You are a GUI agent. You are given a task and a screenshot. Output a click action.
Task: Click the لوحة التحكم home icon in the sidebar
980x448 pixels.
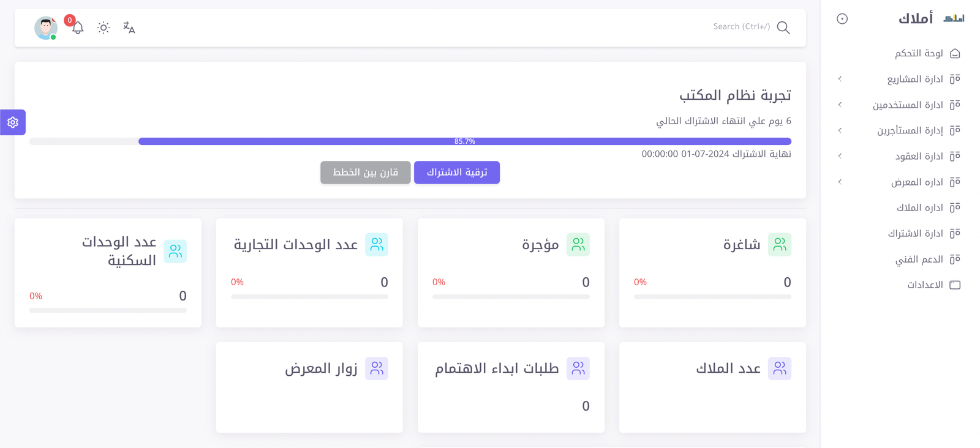[955, 53]
